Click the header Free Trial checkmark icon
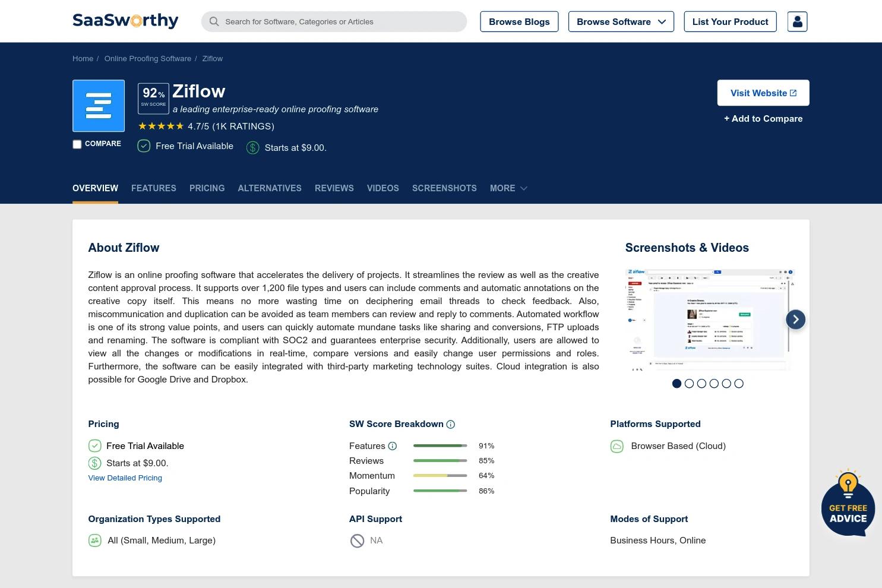The height and width of the screenshot is (588, 882). 144,146
